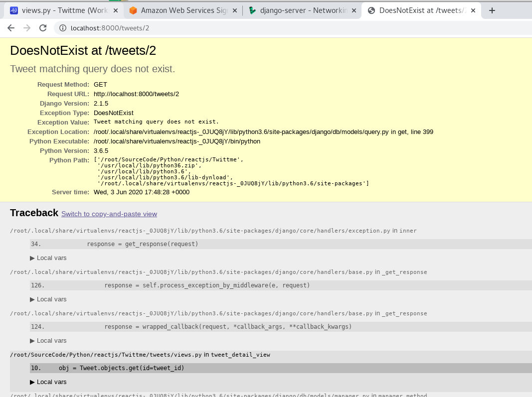The width and height of the screenshot is (532, 397).
Task: Click Exception Location path query.py line 399
Action: pyautogui.click(x=263, y=132)
